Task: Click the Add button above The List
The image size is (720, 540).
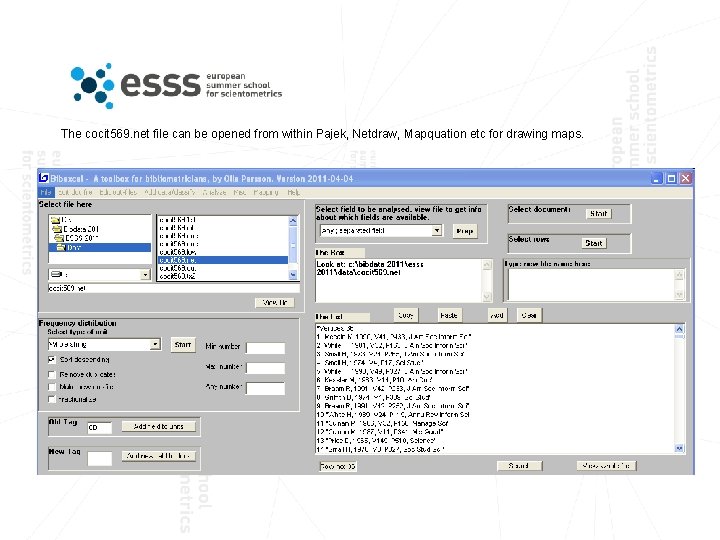Action: (x=497, y=315)
